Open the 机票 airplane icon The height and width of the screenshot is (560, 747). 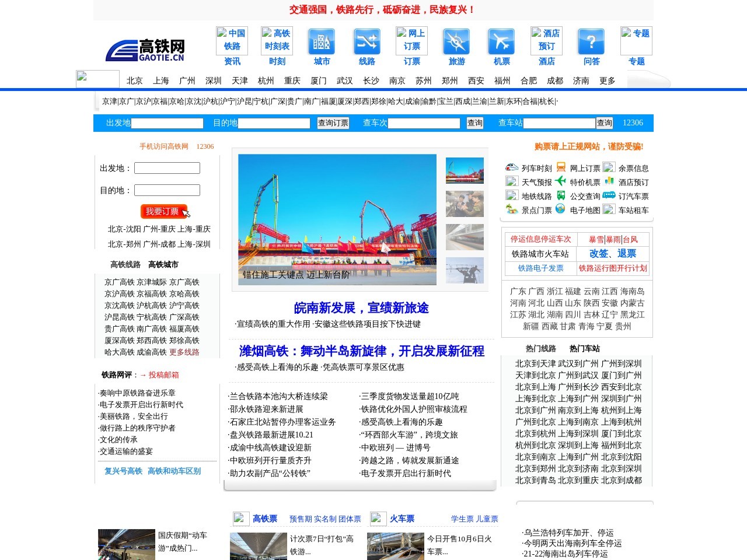[x=501, y=41]
